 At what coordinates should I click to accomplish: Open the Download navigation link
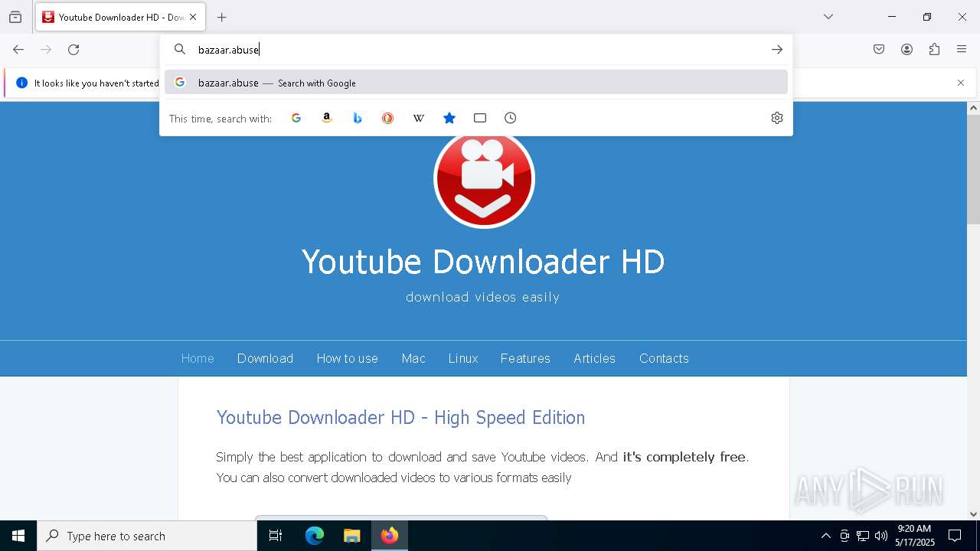(x=265, y=358)
